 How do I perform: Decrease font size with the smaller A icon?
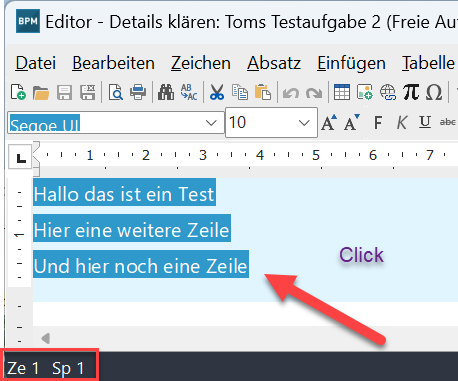pos(352,122)
